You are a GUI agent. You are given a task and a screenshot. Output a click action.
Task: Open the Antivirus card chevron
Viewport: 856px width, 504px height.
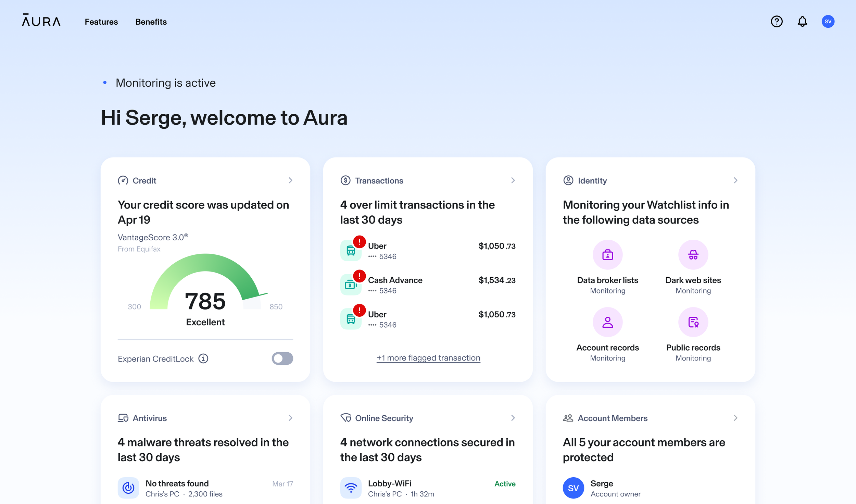tap(290, 418)
